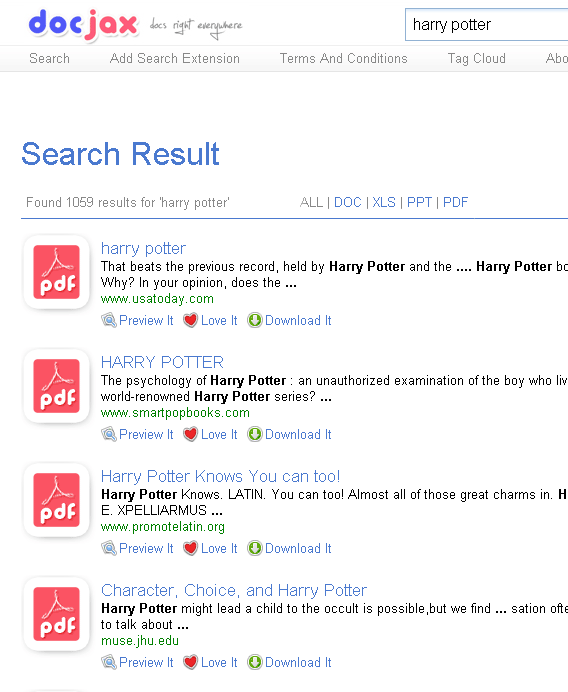The image size is (568, 692).
Task: Click the www.smartpopbooks.com source text
Action: pos(175,413)
